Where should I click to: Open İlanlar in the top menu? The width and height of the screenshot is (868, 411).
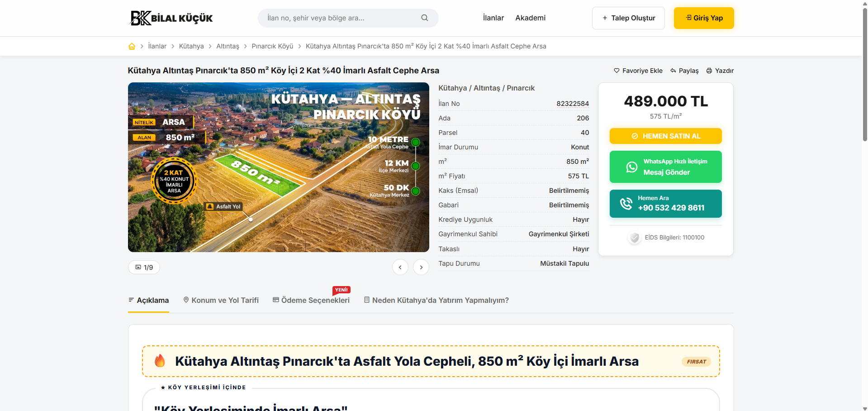point(493,18)
